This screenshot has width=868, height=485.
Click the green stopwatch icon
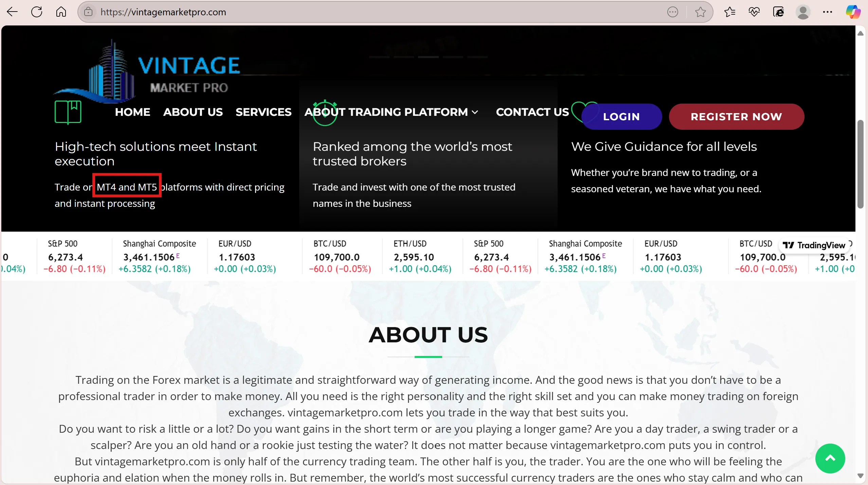[x=325, y=113]
